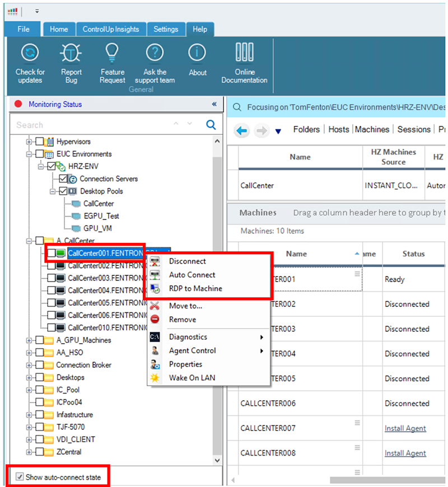The height and width of the screenshot is (487, 448).
Task: Expand the Hypervisors tree node
Action: pos(29,142)
